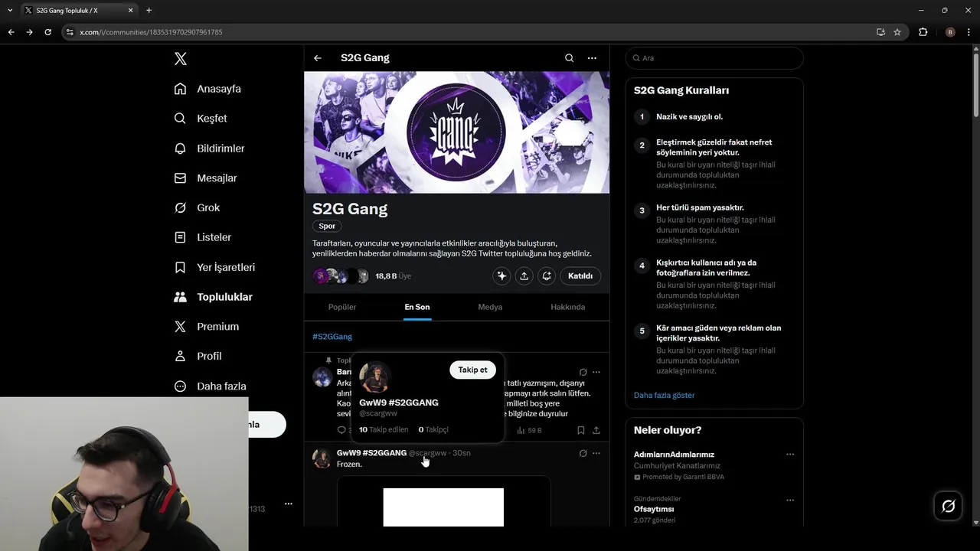The width and height of the screenshot is (980, 551).
Task: Click the Grok icon on Frozen post
Action: click(583, 453)
